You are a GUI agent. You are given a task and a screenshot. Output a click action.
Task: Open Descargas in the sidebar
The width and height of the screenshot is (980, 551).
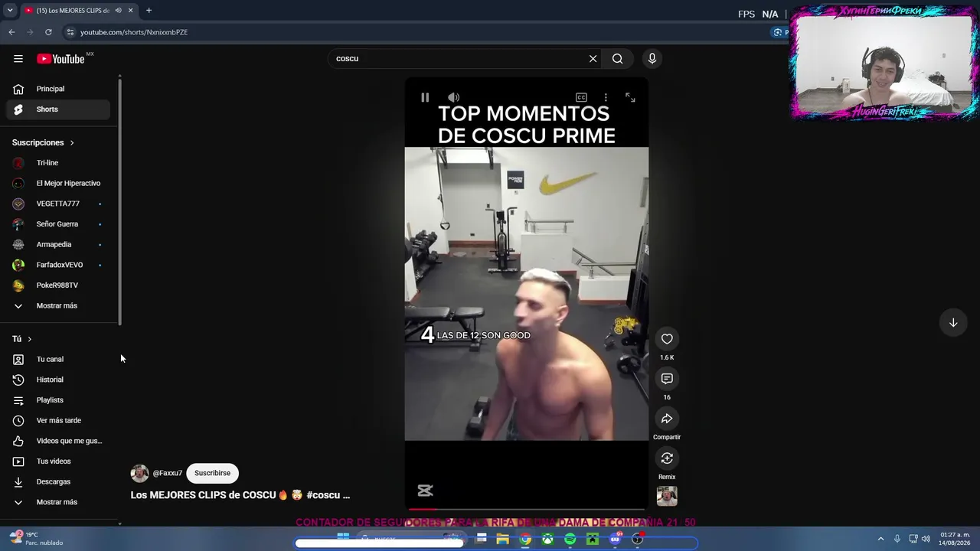[x=58, y=482]
